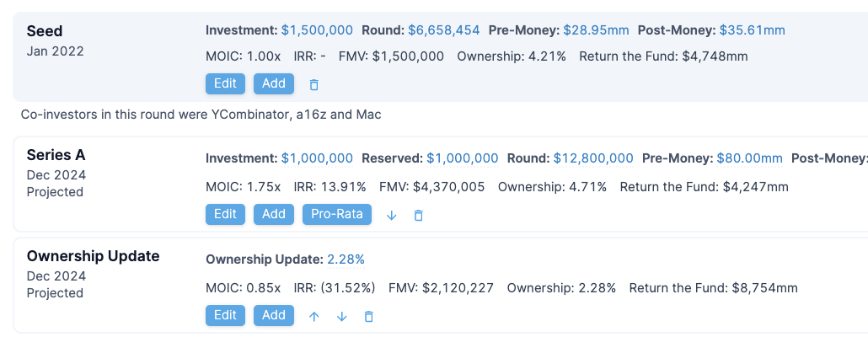The height and width of the screenshot is (337, 868).
Task: Click the Pro-Rata button for Series A
Action: point(337,214)
